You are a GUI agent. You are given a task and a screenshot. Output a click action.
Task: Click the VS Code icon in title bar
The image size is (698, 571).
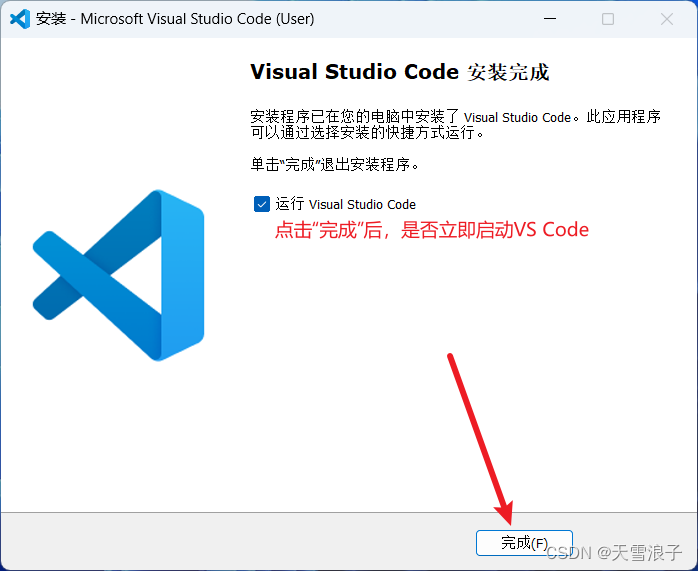click(x=20, y=19)
